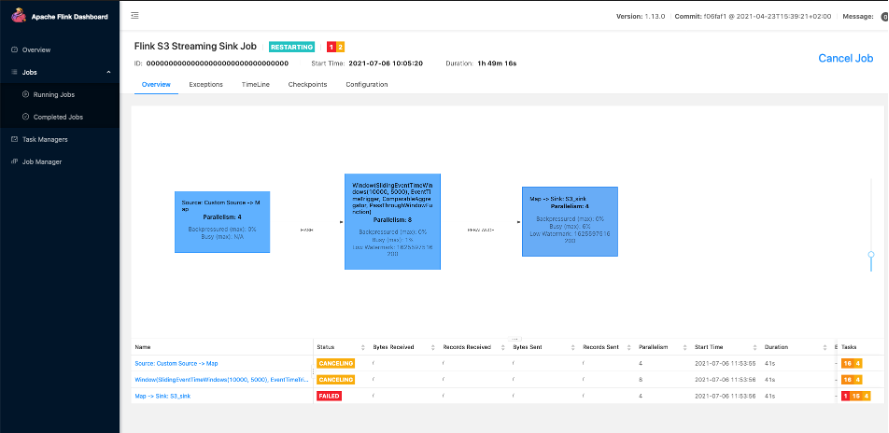Switch to the TimeLine tab
889x433 pixels.
coord(256,84)
